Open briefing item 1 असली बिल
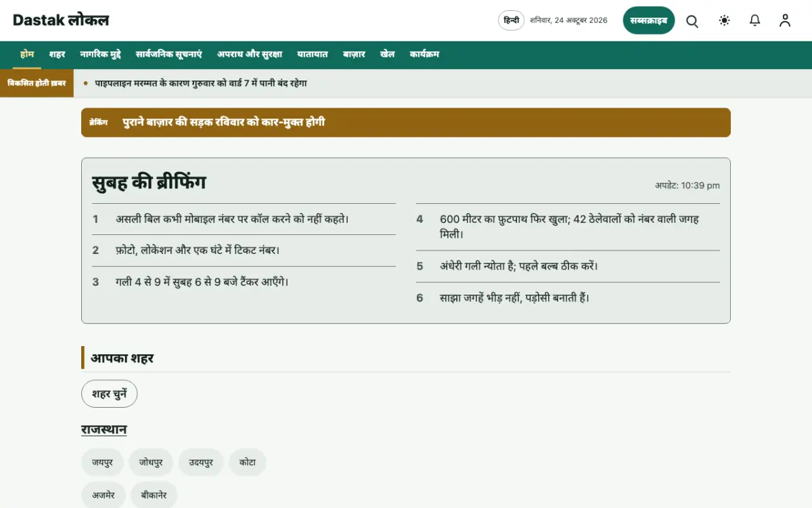Screen dimensions: 812x508 [232, 219]
